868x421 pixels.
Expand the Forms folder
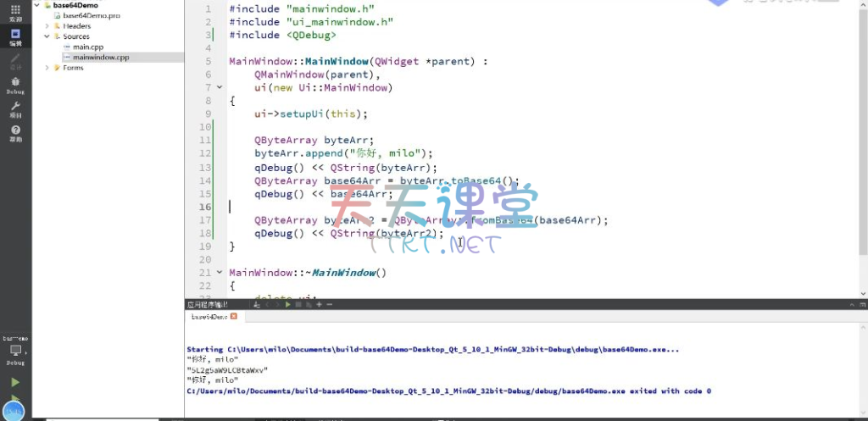pyautogui.click(x=47, y=68)
